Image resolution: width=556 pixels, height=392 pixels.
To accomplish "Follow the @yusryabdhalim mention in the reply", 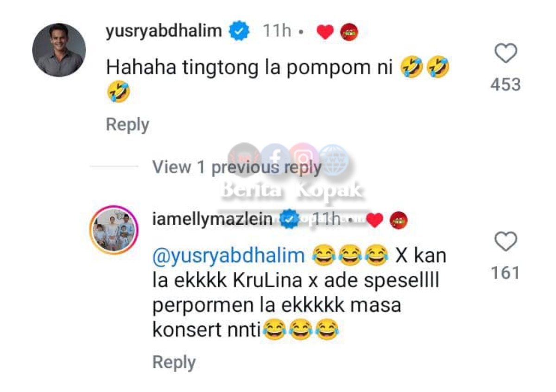I will click(228, 255).
